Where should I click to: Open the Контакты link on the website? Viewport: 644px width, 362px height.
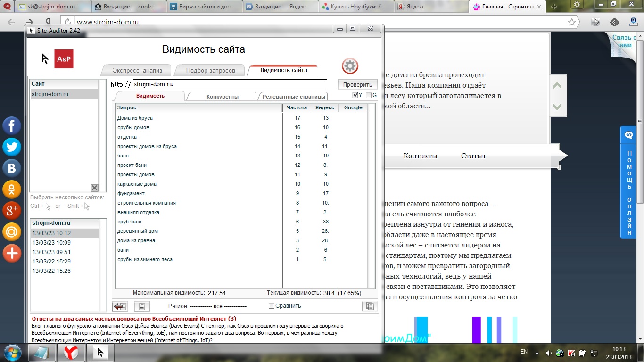pos(420,156)
